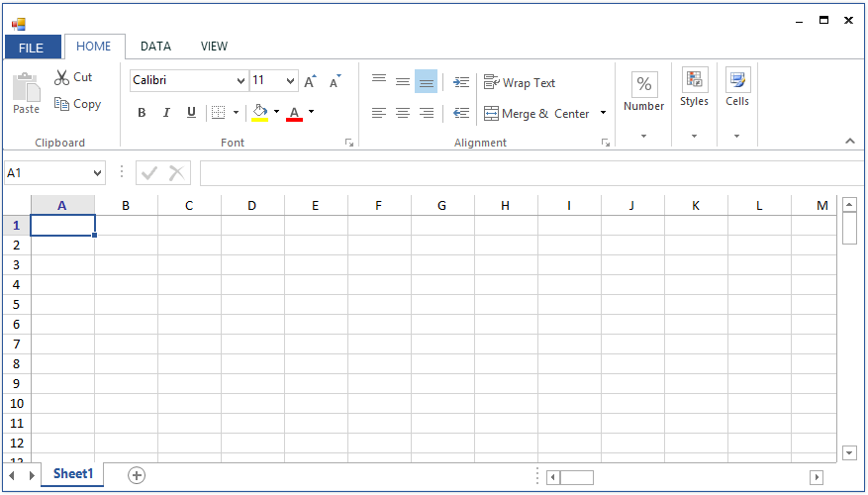Increase indent using the indent icon
This screenshot has width=868, height=495.
(461, 82)
